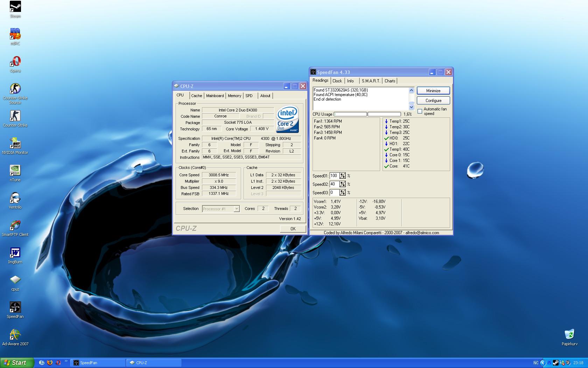Launch Opera from quick launch bar
The image size is (588, 368).
tap(58, 363)
